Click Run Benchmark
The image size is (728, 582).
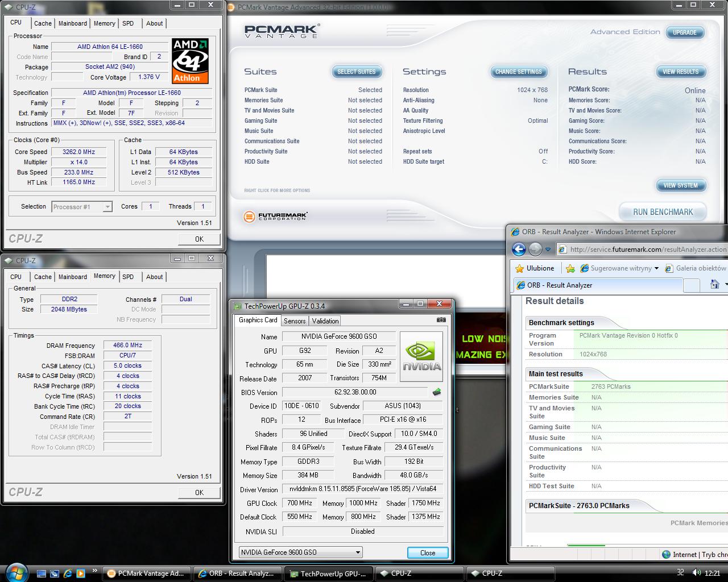point(663,212)
